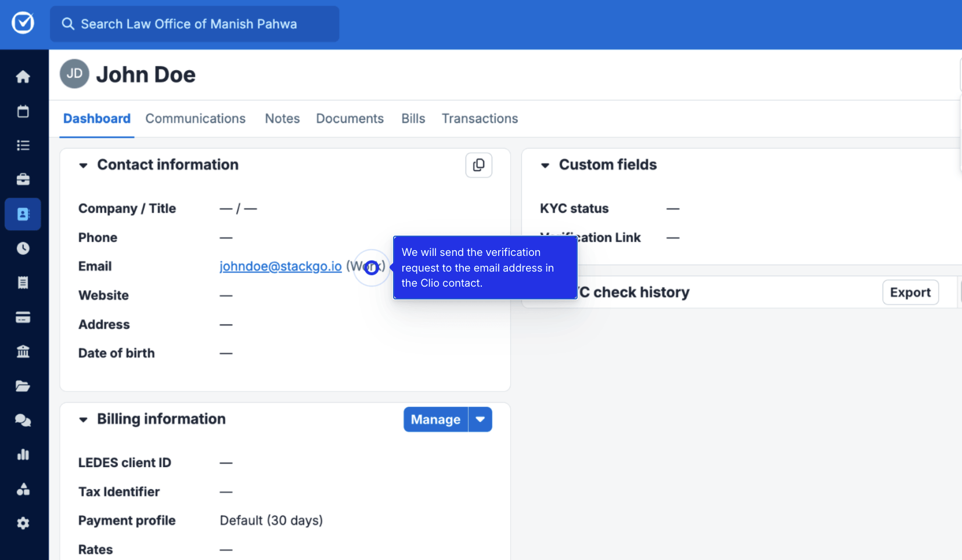Open the Calendar icon in sidebar
This screenshot has width=962, height=560.
[23, 111]
